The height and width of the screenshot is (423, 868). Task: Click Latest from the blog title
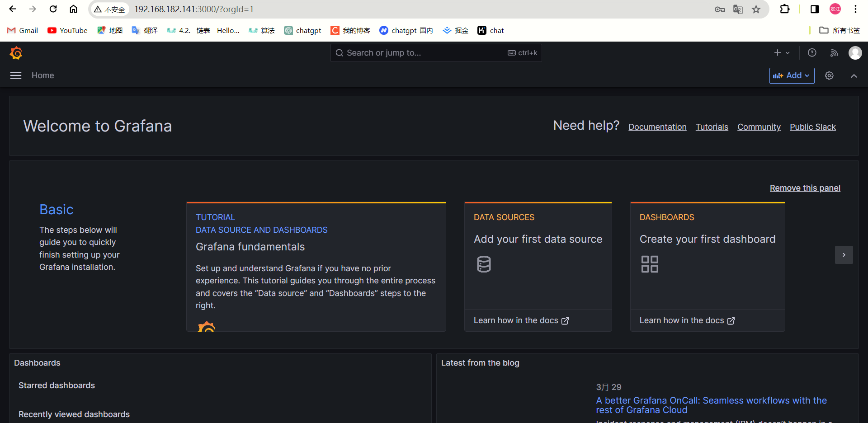tap(480, 363)
